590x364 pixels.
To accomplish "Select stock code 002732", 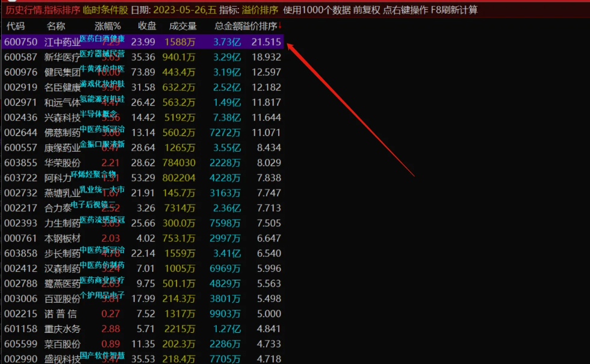I will click(20, 193).
